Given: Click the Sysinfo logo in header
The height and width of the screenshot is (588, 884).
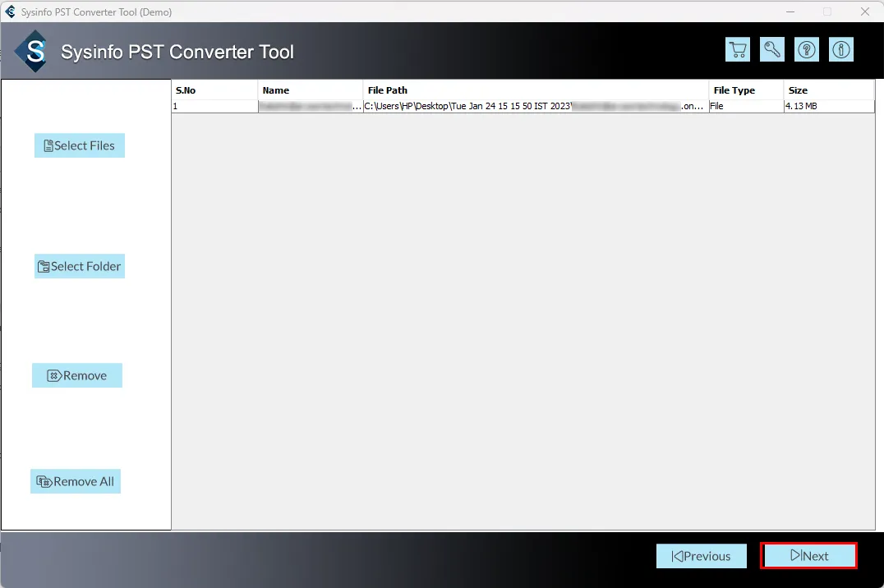Looking at the screenshot, I should pyautogui.click(x=35, y=52).
